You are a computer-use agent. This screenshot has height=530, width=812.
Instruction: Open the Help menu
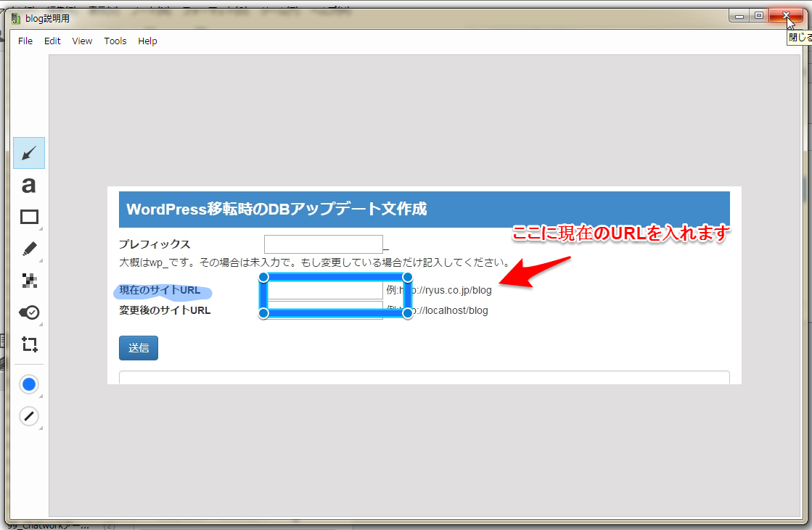click(x=147, y=41)
